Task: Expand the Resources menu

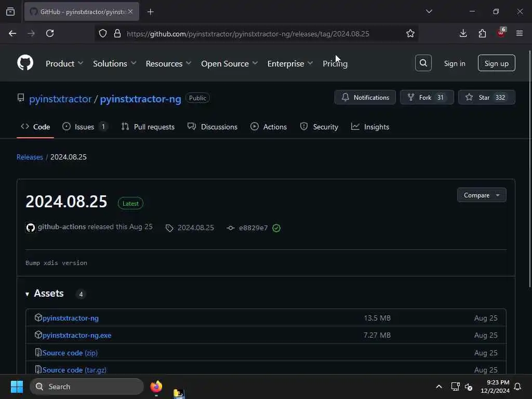Action: pos(169,63)
